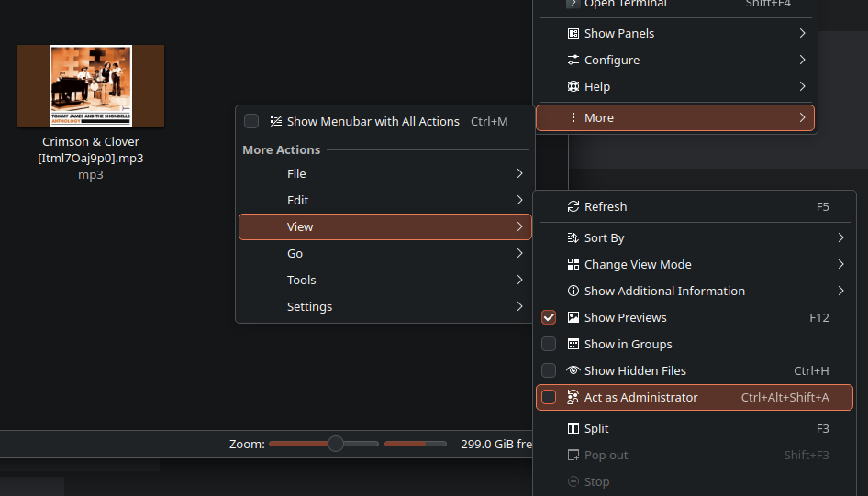Viewport: 868px width, 496px height.
Task: Open the Settings menu entry
Action: (x=384, y=306)
